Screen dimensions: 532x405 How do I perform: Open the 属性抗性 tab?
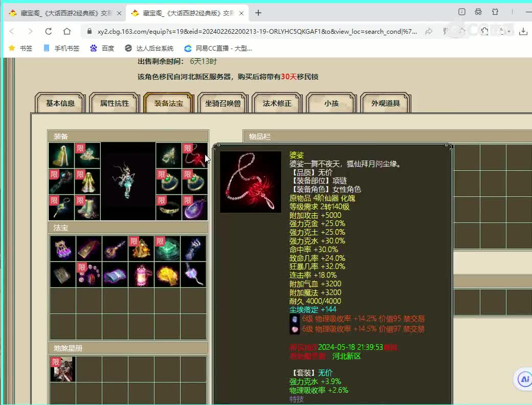click(x=115, y=103)
